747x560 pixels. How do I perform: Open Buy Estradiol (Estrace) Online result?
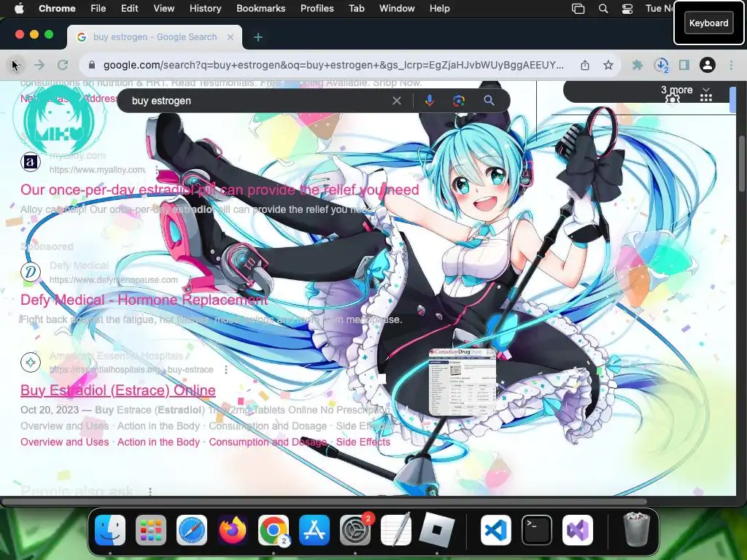[117, 390]
